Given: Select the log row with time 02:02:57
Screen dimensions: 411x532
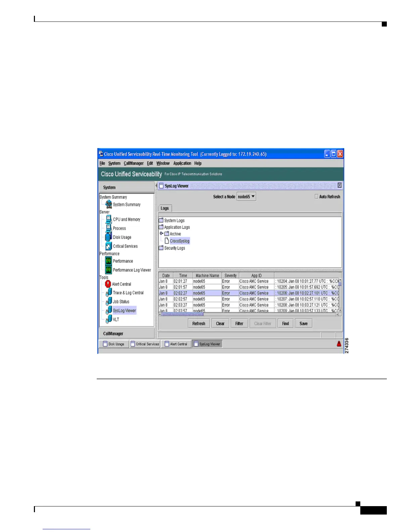Looking at the screenshot, I should tap(248, 299).
